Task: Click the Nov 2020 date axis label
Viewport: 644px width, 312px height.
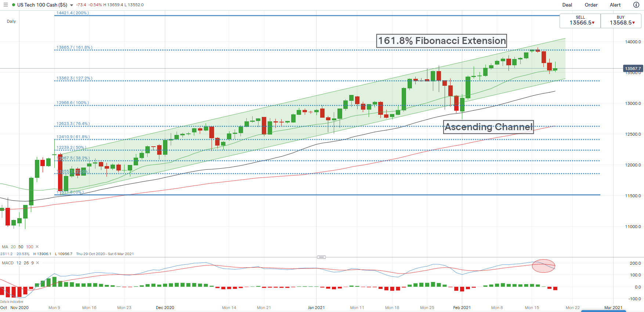Action: (x=19, y=308)
